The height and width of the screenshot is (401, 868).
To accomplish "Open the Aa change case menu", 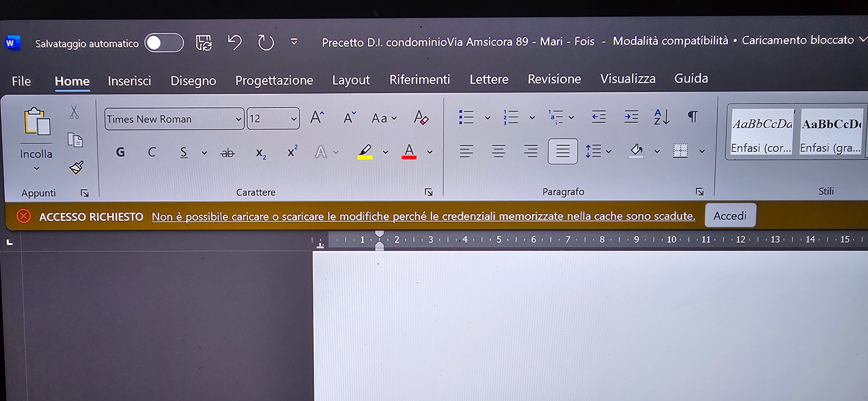I will [384, 118].
